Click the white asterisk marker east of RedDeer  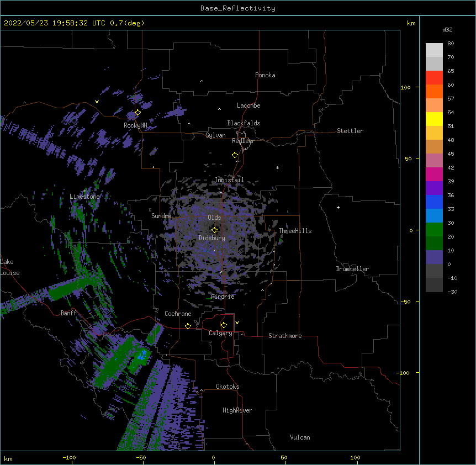pyautogui.click(x=277, y=168)
